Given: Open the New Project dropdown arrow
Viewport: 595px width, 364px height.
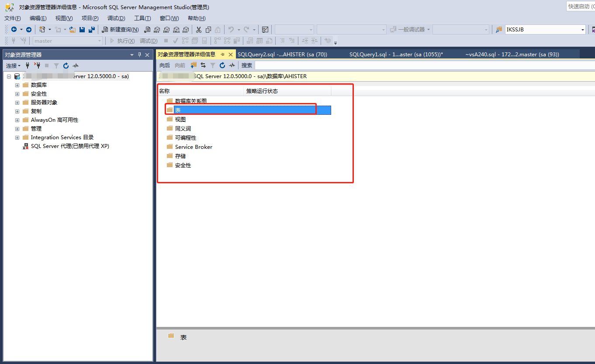Looking at the screenshot, I should pyautogui.click(x=49, y=29).
